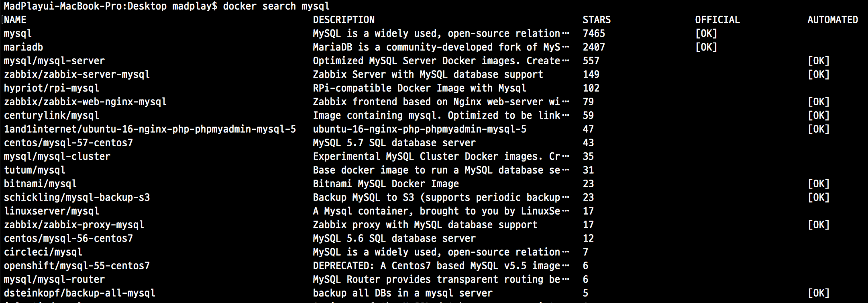Click the AUTOMATED column header
The image size is (868, 303).
click(833, 20)
